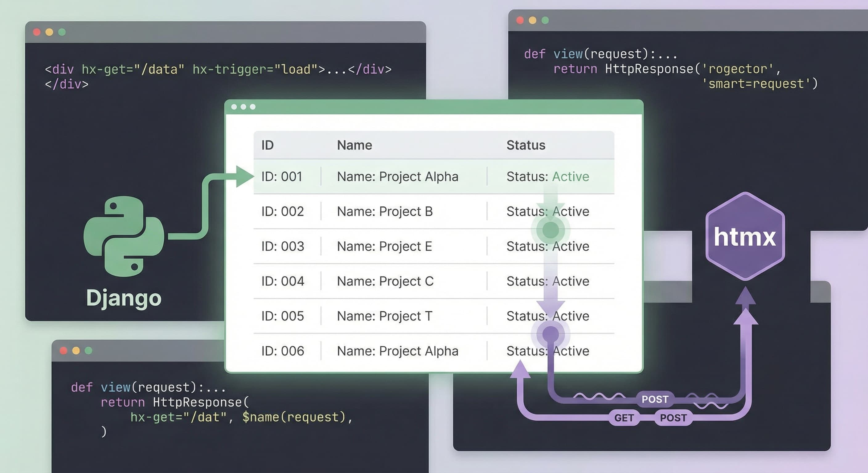
Task: Click the Django text label
Action: pyautogui.click(x=124, y=298)
